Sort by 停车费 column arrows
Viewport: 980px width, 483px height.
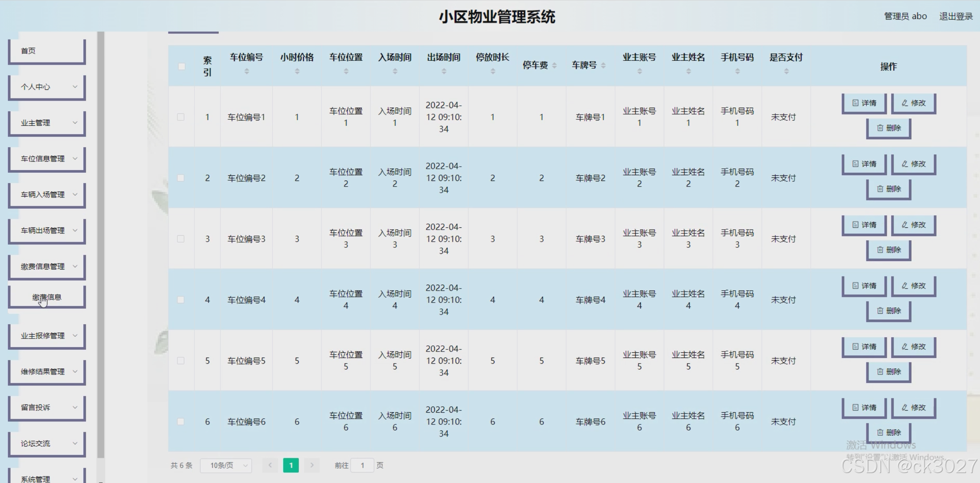click(554, 66)
